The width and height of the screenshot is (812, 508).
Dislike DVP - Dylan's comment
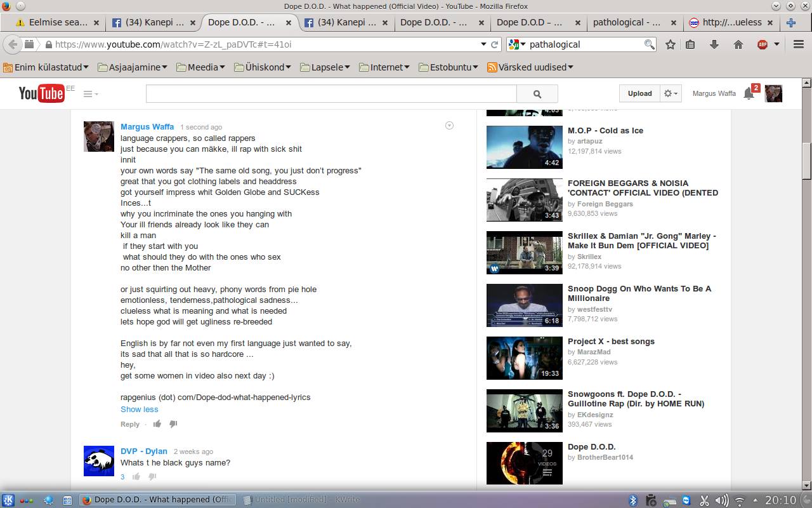click(152, 476)
